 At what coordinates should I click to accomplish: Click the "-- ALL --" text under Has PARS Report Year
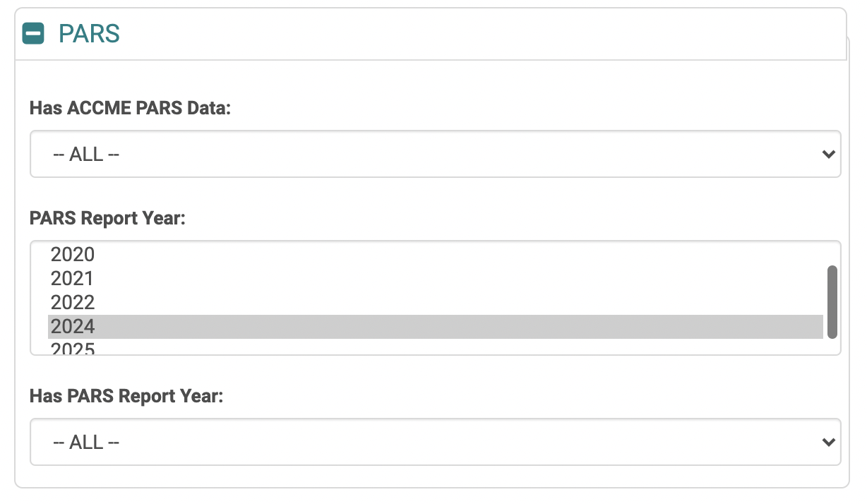(x=86, y=442)
